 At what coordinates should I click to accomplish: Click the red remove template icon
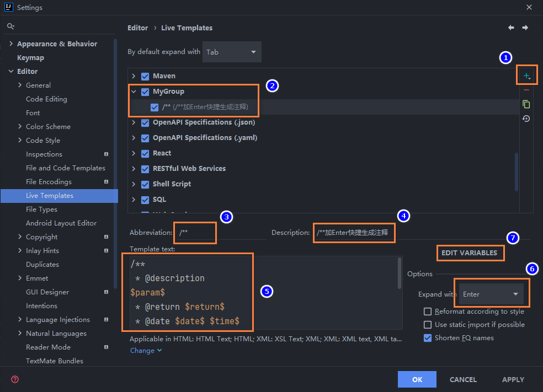pyautogui.click(x=526, y=90)
